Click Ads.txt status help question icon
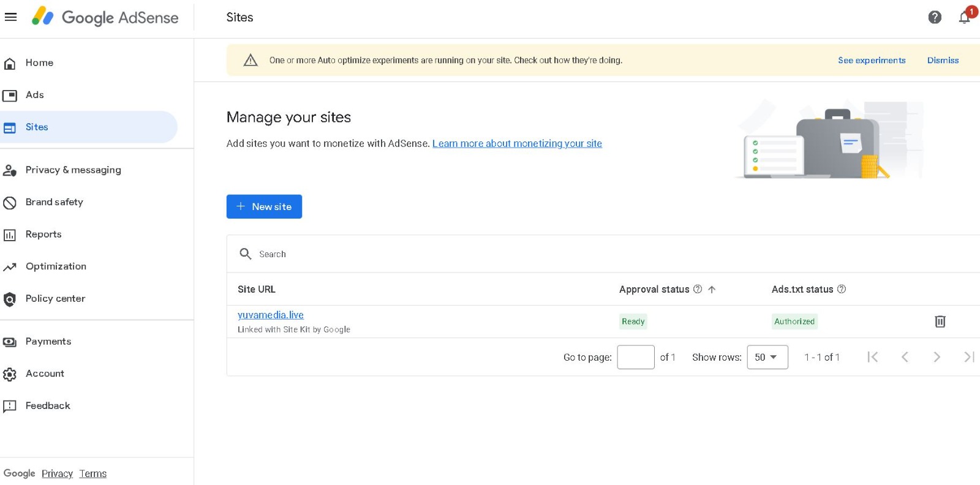Screen dimensions: 980x485 coord(842,289)
